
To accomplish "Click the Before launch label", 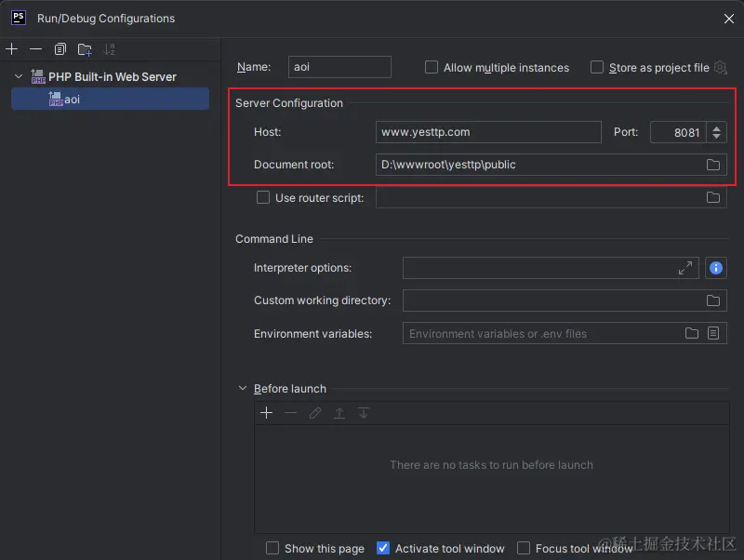I will (290, 389).
